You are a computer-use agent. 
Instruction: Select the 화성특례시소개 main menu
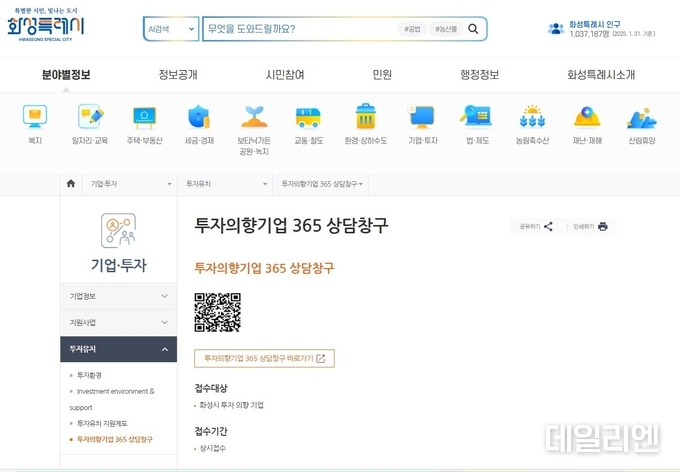[601, 75]
